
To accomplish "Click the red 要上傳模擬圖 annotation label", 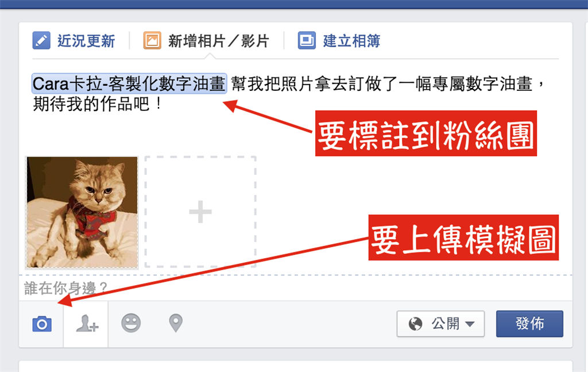I will coord(463,237).
